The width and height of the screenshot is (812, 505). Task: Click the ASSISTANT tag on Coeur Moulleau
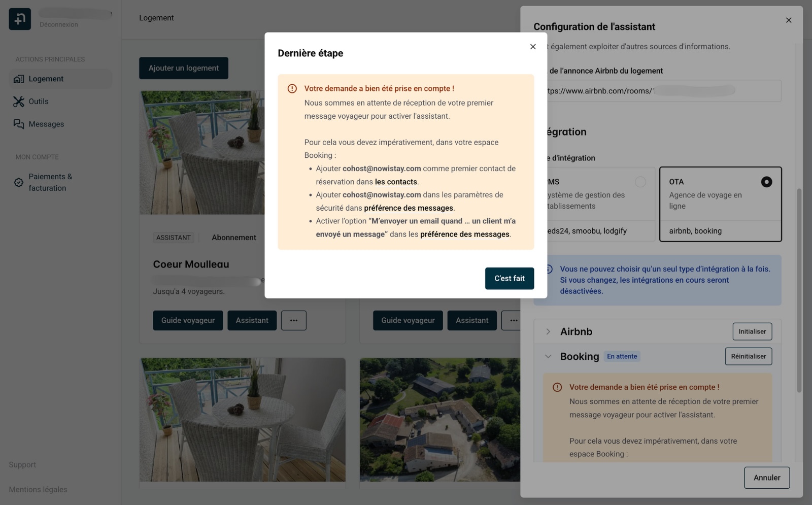click(x=174, y=238)
